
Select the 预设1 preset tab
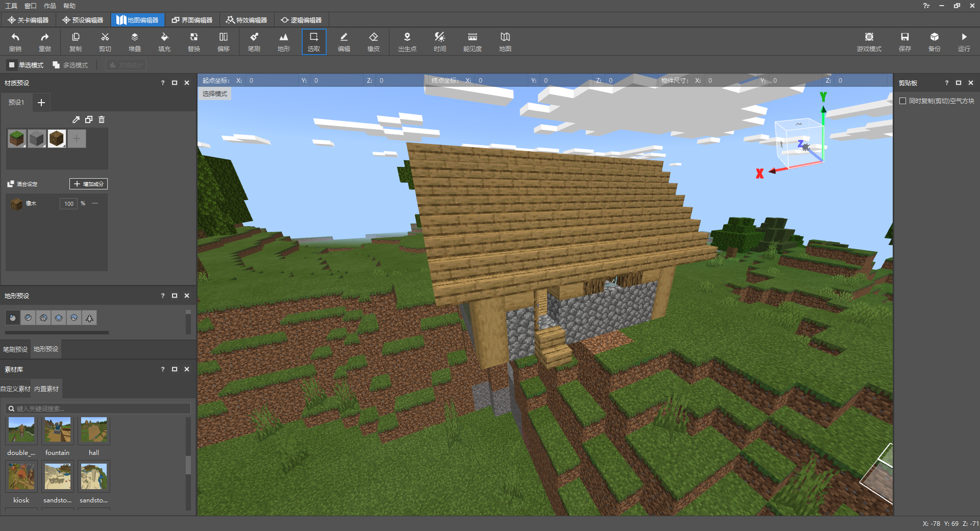[x=16, y=103]
